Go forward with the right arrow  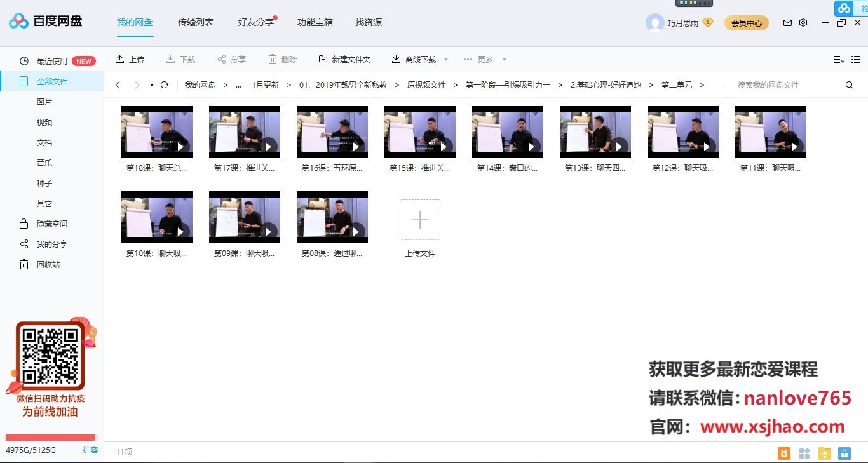[x=137, y=85]
